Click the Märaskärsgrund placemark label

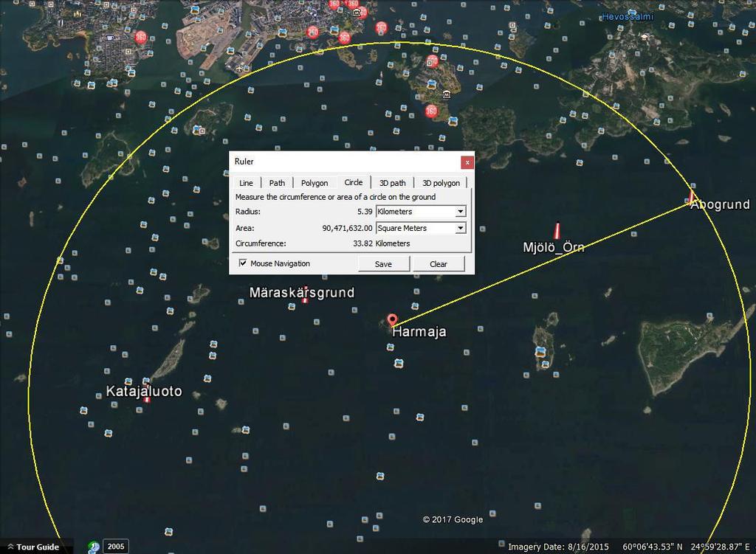tap(302, 292)
